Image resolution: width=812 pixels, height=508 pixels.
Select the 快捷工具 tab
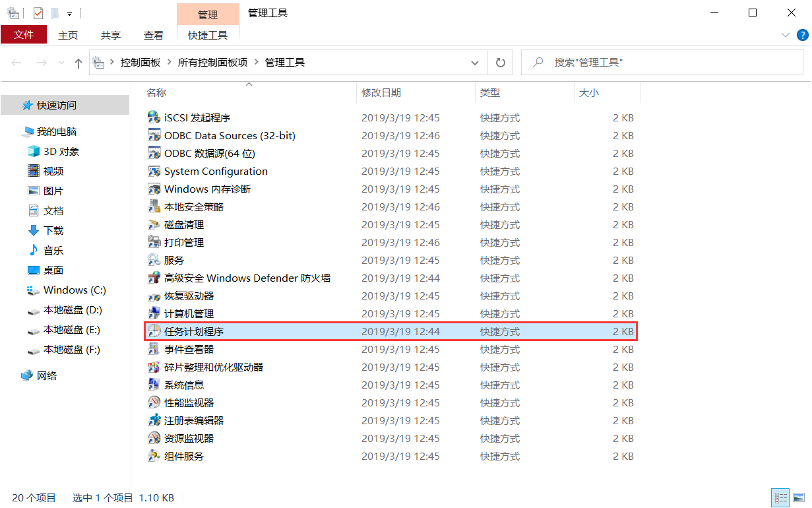point(208,35)
